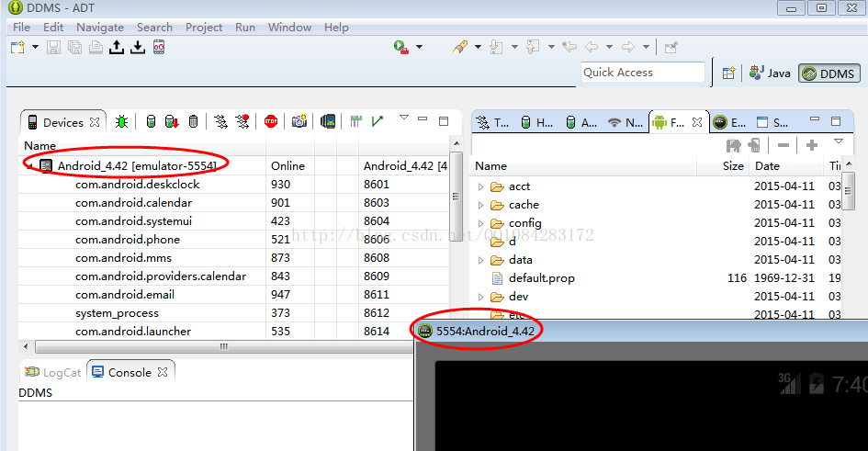Viewport: 868px width, 451px height.
Task: Click the red STOP process icon
Action: [x=271, y=121]
